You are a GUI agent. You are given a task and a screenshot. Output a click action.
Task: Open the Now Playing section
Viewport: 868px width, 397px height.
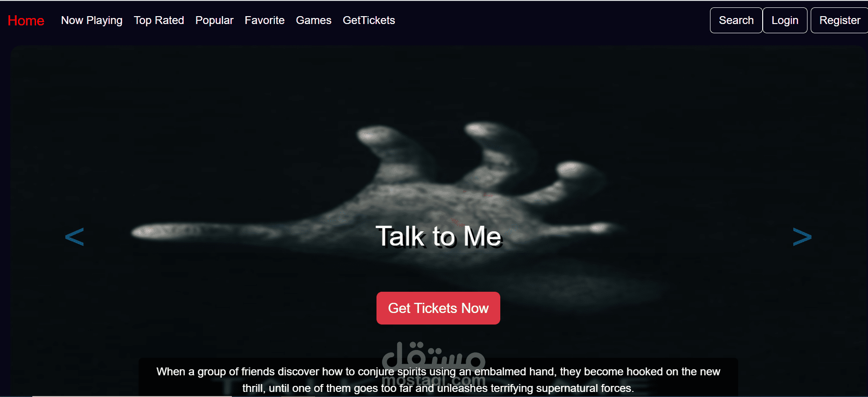[91, 20]
